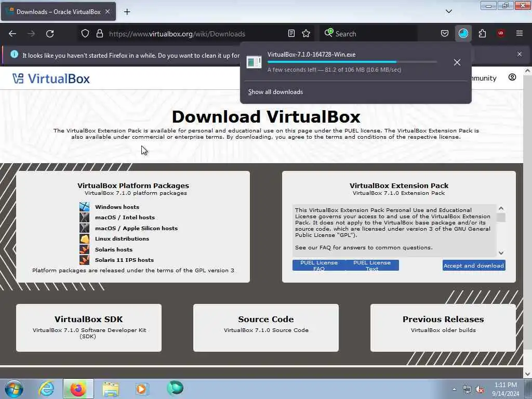Open the Firefox hamburger menu

click(519, 33)
